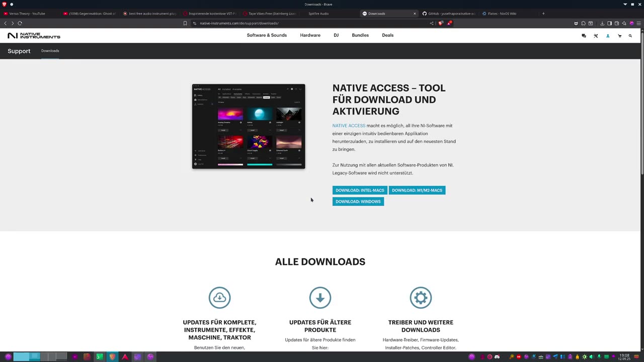
Task: Click the Updates für ältere Produkte heading
Action: point(320,326)
